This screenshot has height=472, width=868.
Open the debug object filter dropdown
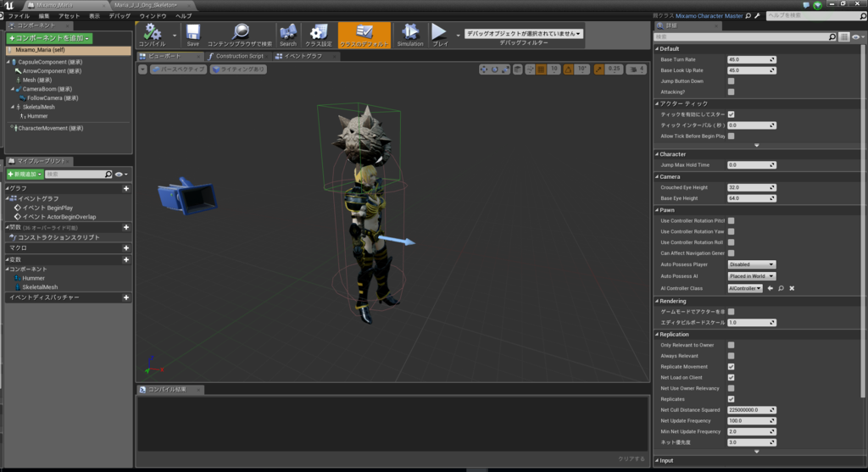523,34
